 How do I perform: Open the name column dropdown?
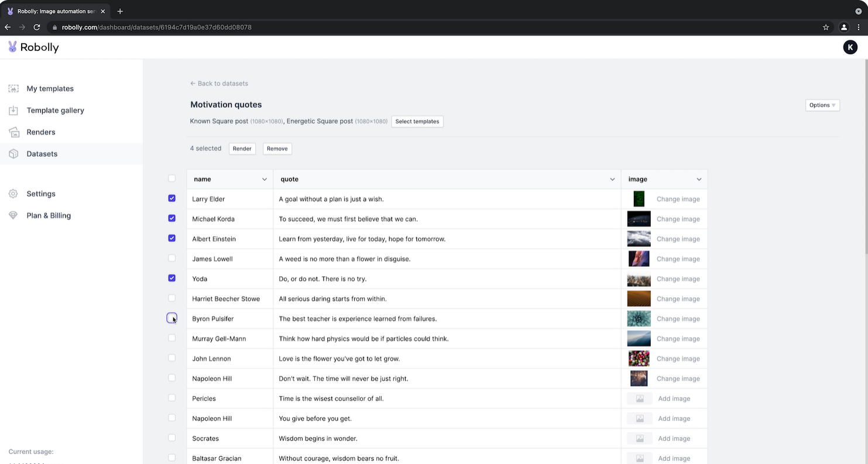(x=264, y=179)
